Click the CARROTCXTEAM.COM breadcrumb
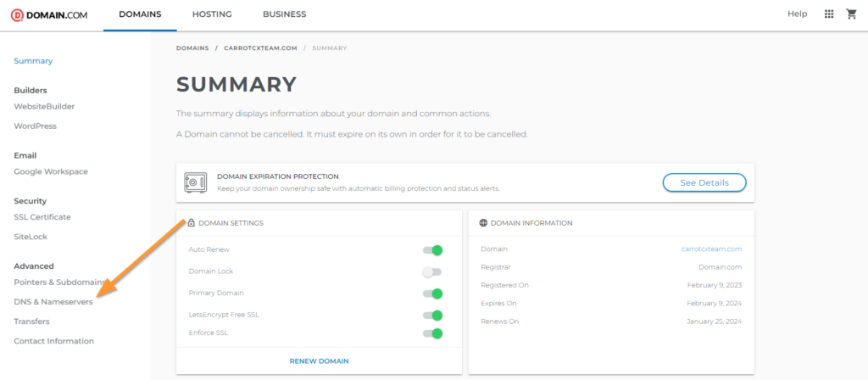 260,48
